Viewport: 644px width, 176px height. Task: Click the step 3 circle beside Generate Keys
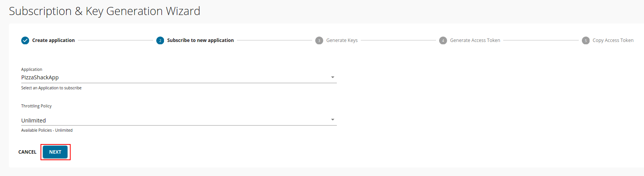[319, 40]
